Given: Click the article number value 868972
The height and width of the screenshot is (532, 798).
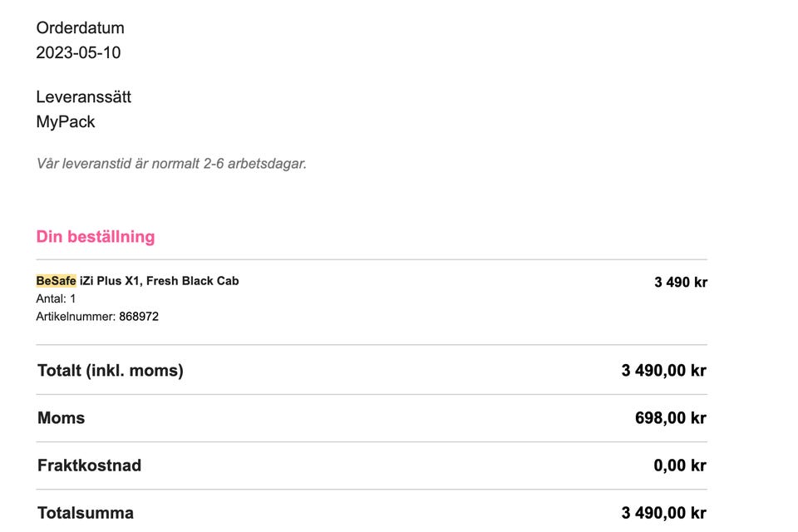Looking at the screenshot, I should [138, 317].
